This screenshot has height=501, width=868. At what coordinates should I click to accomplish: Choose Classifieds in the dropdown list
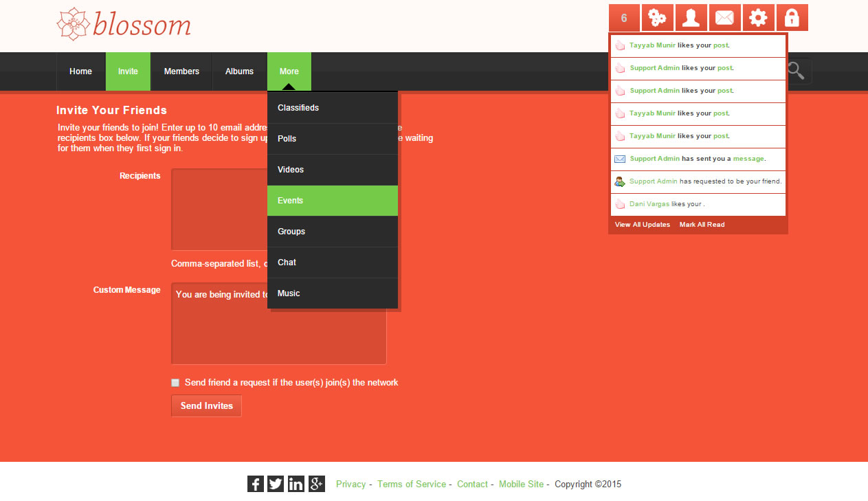[x=333, y=108]
